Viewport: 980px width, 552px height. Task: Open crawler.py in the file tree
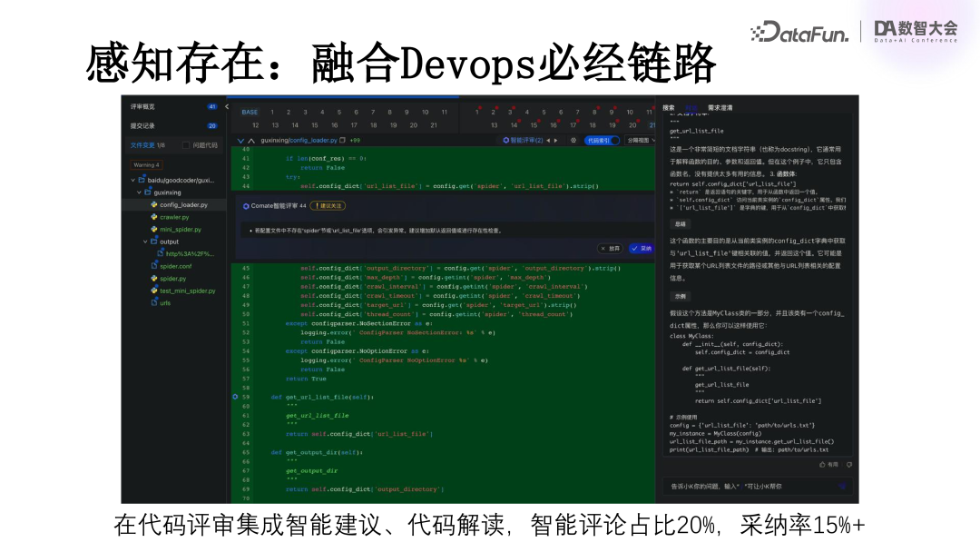point(174,217)
